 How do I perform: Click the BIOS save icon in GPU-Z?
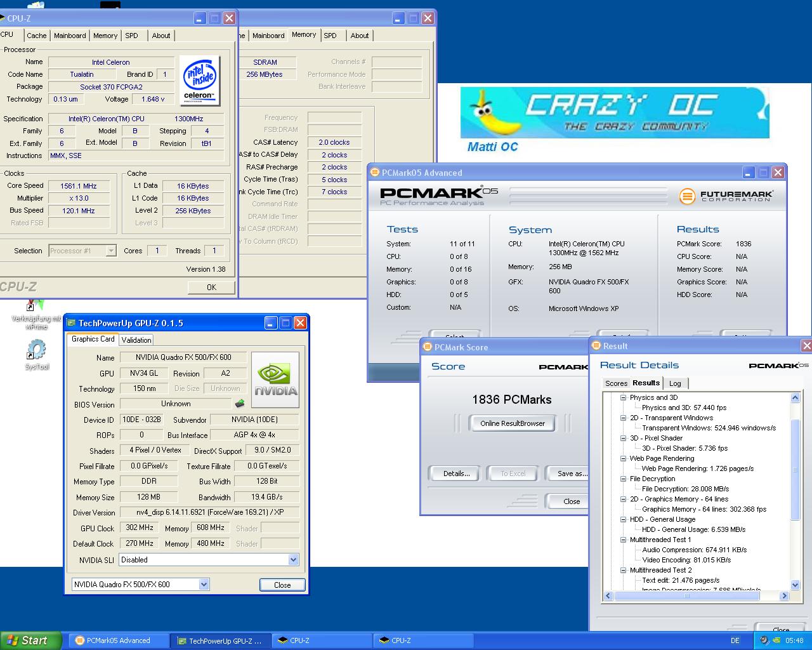(240, 404)
